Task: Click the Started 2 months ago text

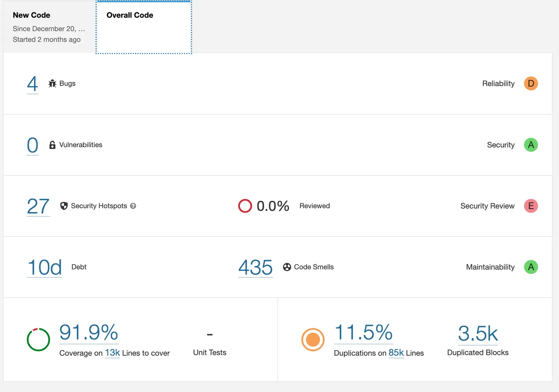Action: pos(46,40)
